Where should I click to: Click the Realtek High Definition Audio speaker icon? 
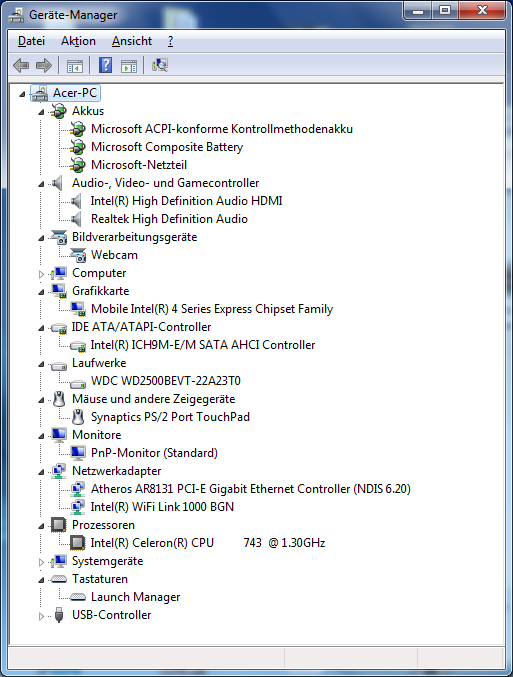coord(76,219)
